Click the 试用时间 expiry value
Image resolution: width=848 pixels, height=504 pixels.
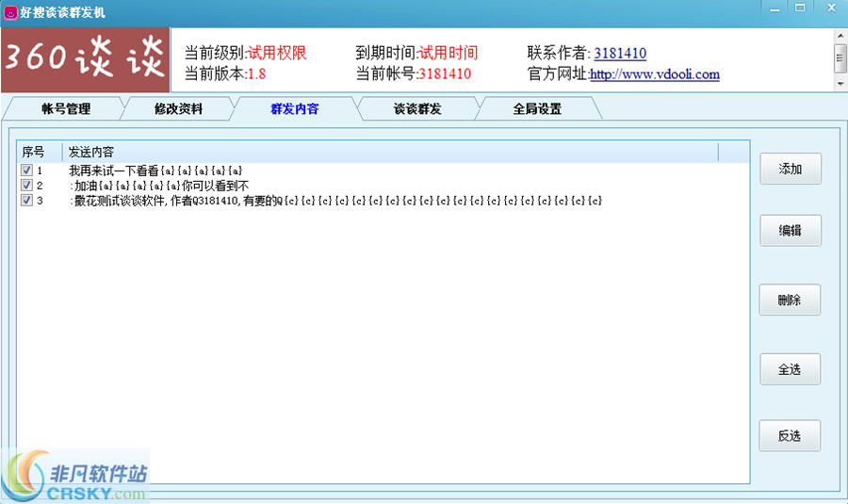point(448,53)
